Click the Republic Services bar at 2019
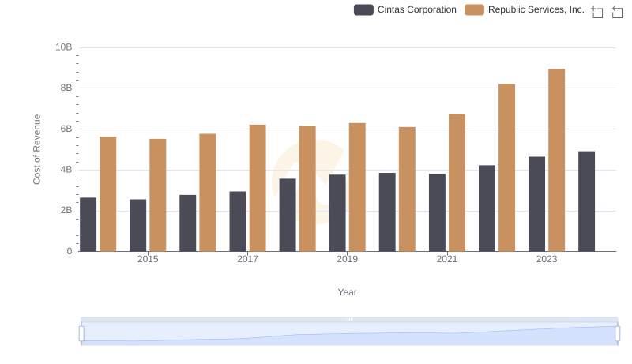Viewport: 632px width, 364px height. tap(357, 187)
